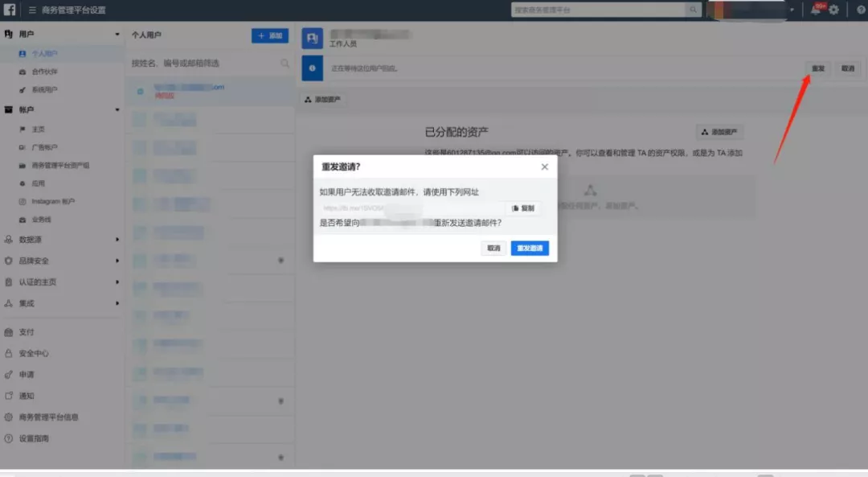Image resolution: width=868 pixels, height=477 pixels.
Task: Click the search magnifier in the filter field
Action: tap(286, 63)
